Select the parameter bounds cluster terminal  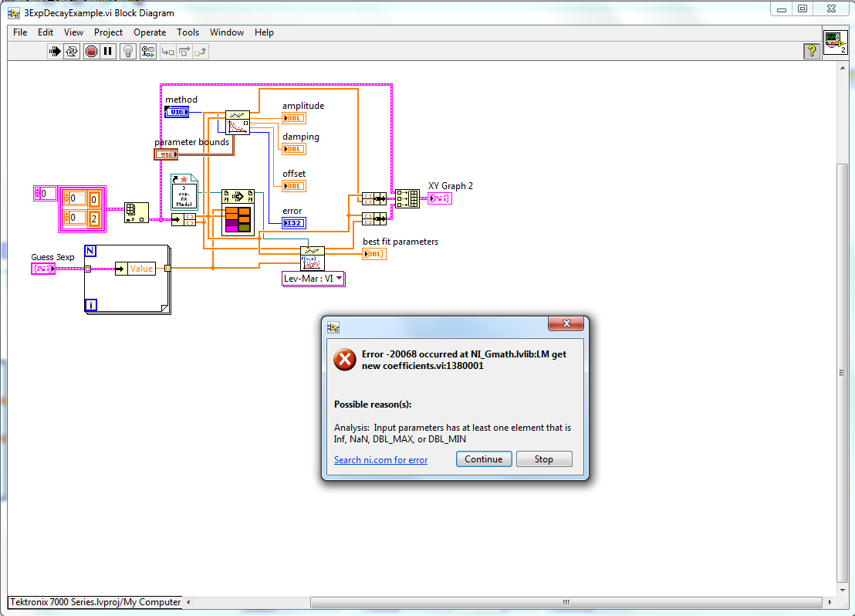[x=166, y=154]
